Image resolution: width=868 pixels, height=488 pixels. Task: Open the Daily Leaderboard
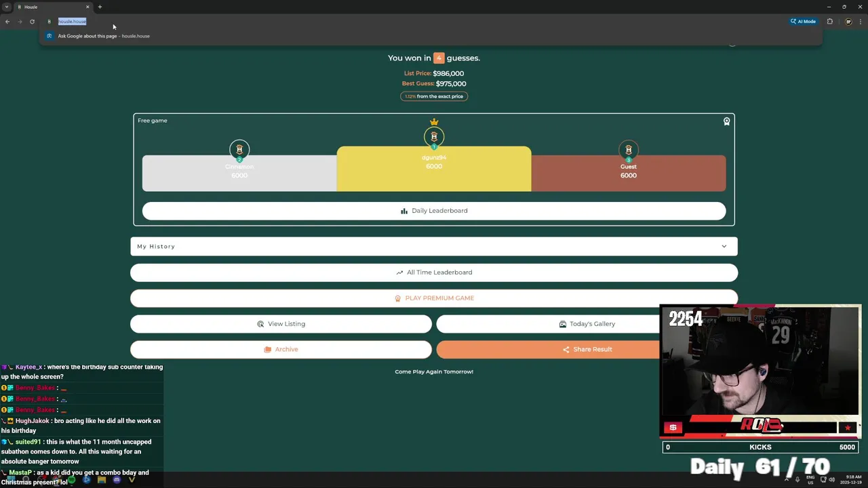[434, 211]
